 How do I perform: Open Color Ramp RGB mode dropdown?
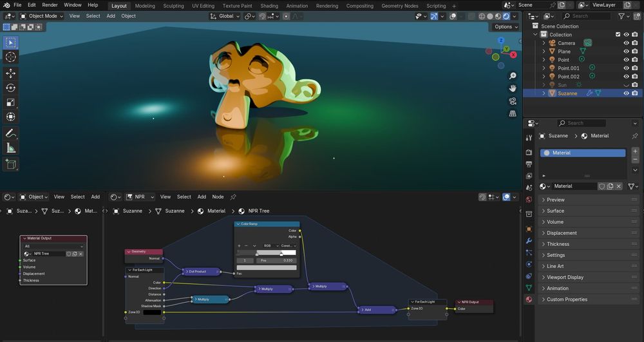(x=269, y=245)
